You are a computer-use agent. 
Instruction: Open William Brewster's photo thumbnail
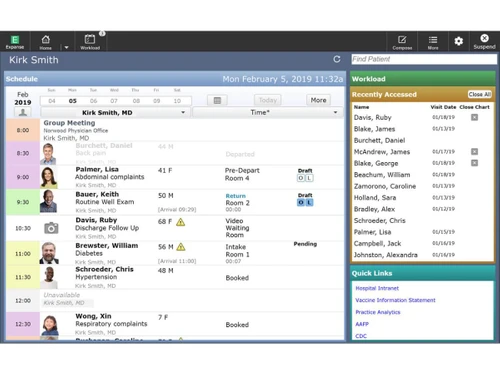click(49, 253)
